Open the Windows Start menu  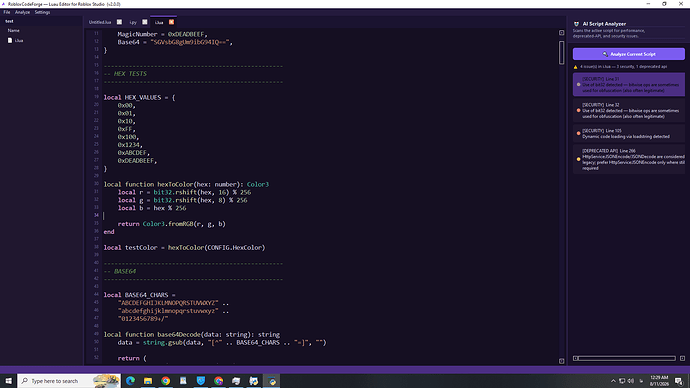[x=8, y=381]
